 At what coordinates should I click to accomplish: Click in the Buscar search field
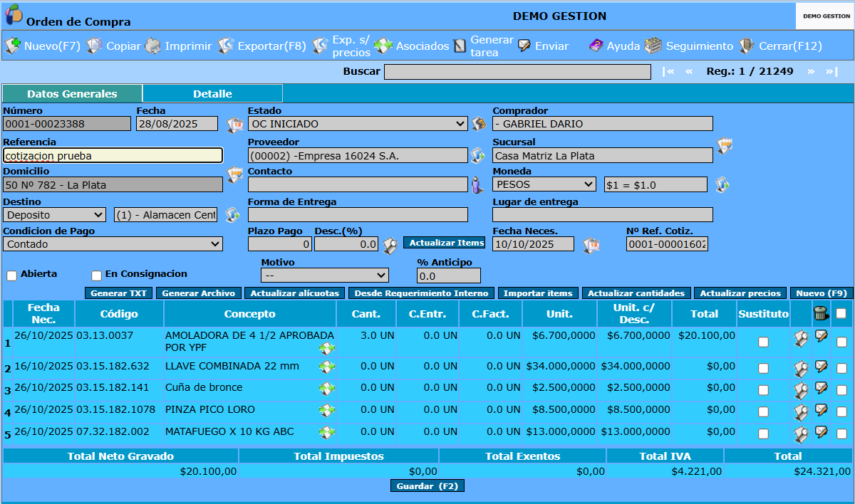517,72
